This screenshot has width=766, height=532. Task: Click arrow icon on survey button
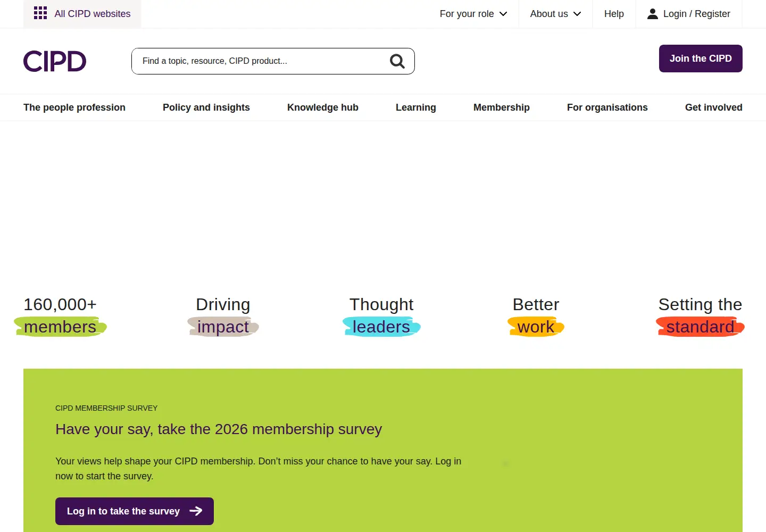pyautogui.click(x=196, y=511)
